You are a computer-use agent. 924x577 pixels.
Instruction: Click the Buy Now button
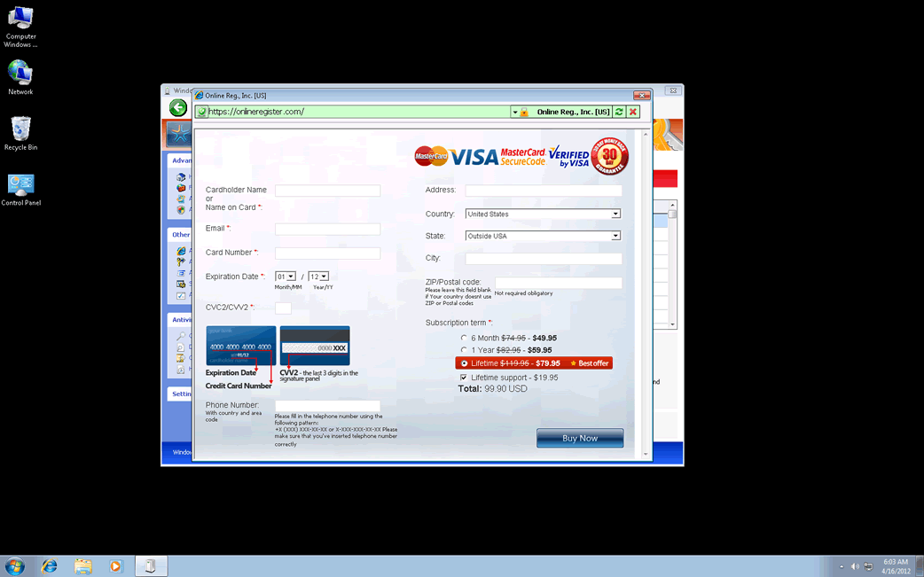(x=580, y=438)
